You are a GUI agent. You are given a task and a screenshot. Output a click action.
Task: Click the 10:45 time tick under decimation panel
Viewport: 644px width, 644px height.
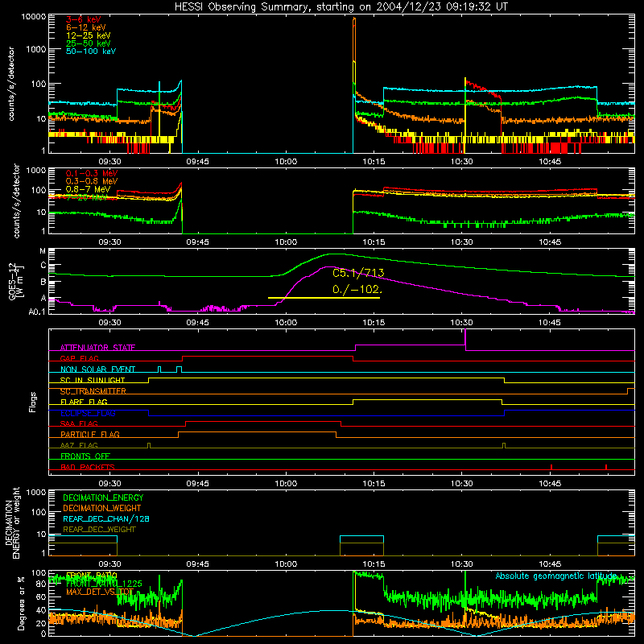click(x=550, y=564)
